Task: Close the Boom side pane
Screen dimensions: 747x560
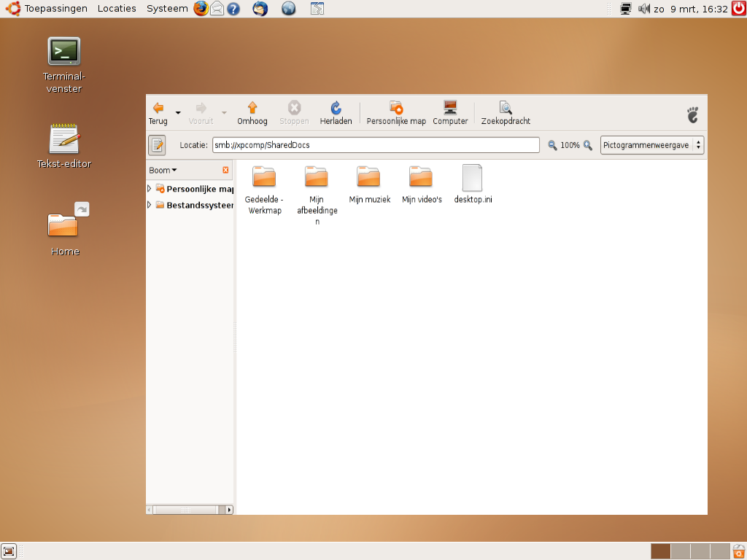Action: pyautogui.click(x=225, y=170)
